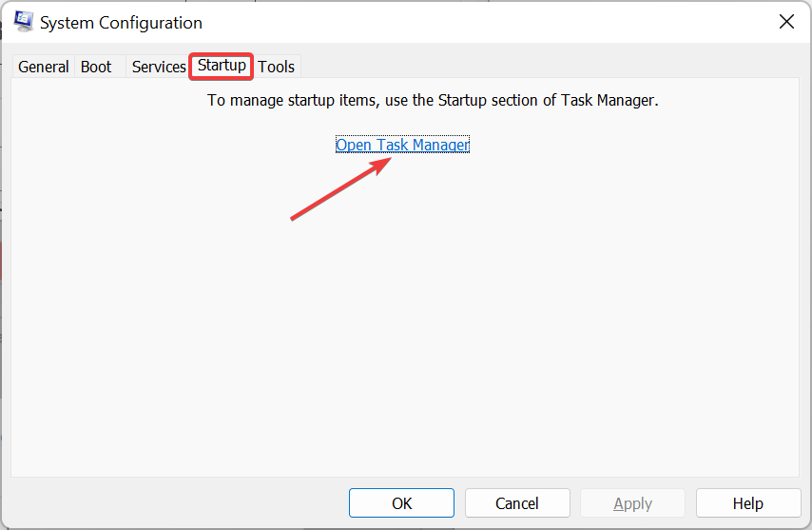Go to the Tools tab

coord(277,67)
